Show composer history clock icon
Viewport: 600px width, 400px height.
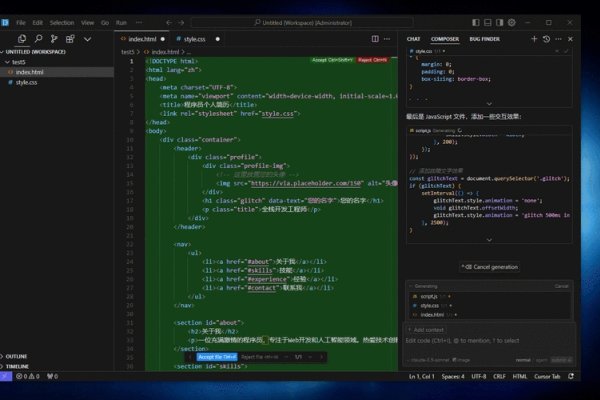(546, 38)
